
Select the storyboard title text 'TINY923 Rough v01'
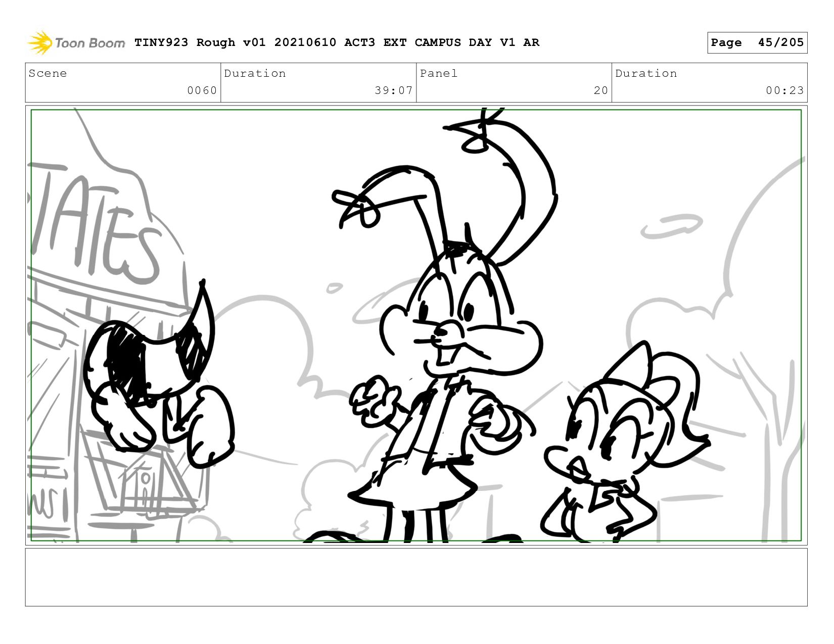tap(200, 42)
